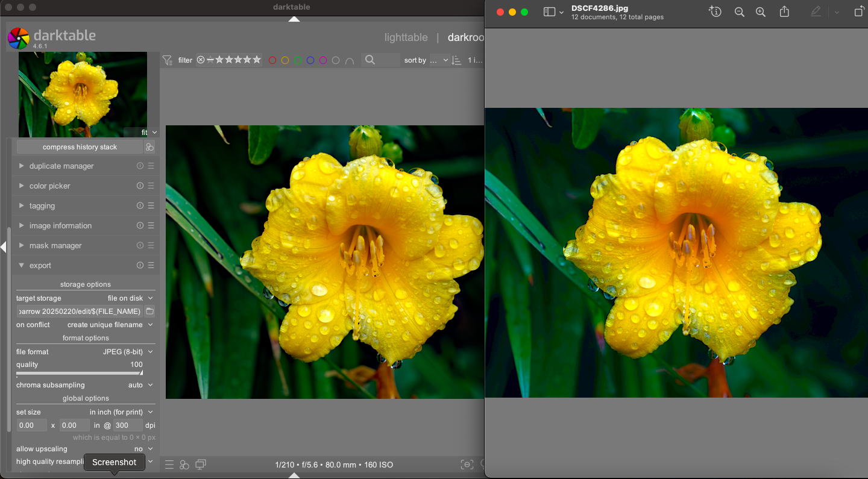Click the rejected-images filter icon beside stars
The image size is (868, 479).
pos(201,60)
